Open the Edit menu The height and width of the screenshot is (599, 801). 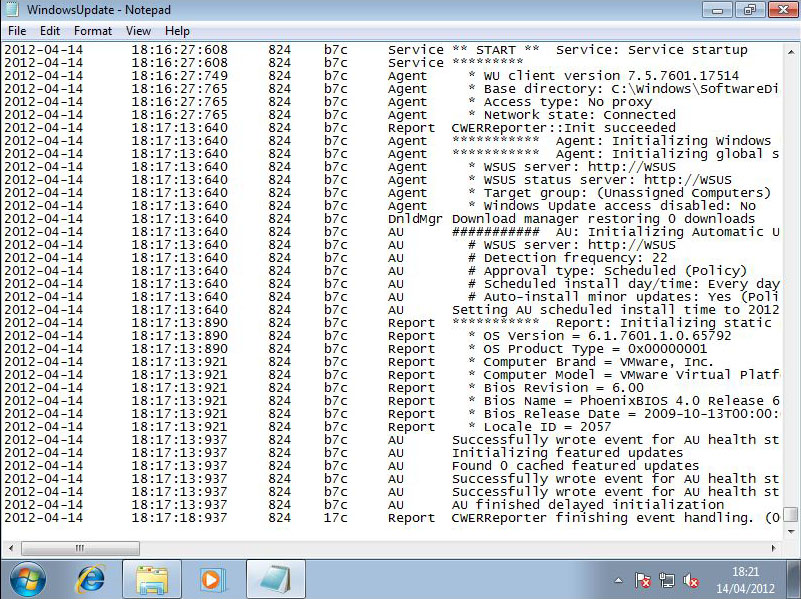(50, 31)
